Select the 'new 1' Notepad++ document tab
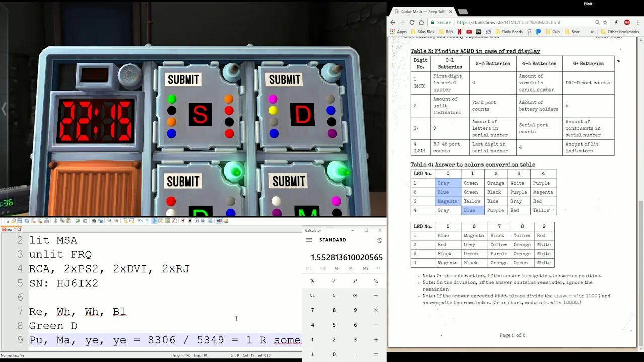Screen dimensions: 644x362 tap(11, 229)
